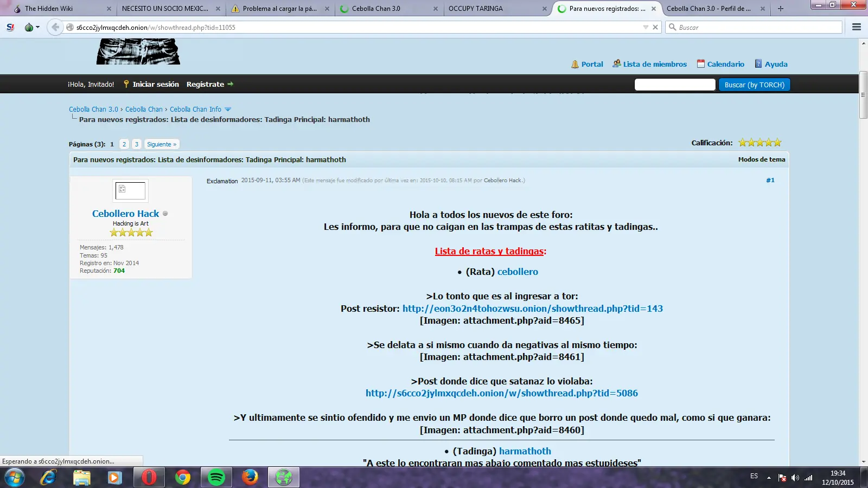Open Spotify from taskbar

click(216, 478)
